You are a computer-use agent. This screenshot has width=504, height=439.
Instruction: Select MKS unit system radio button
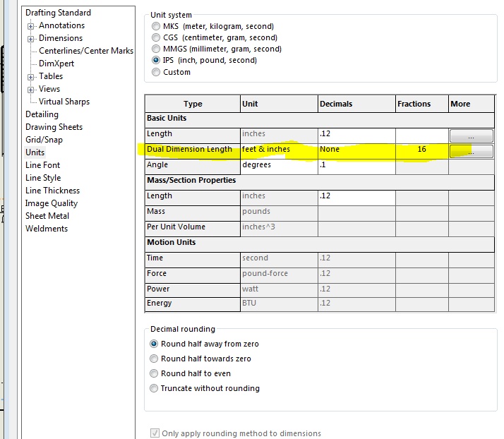(156, 26)
